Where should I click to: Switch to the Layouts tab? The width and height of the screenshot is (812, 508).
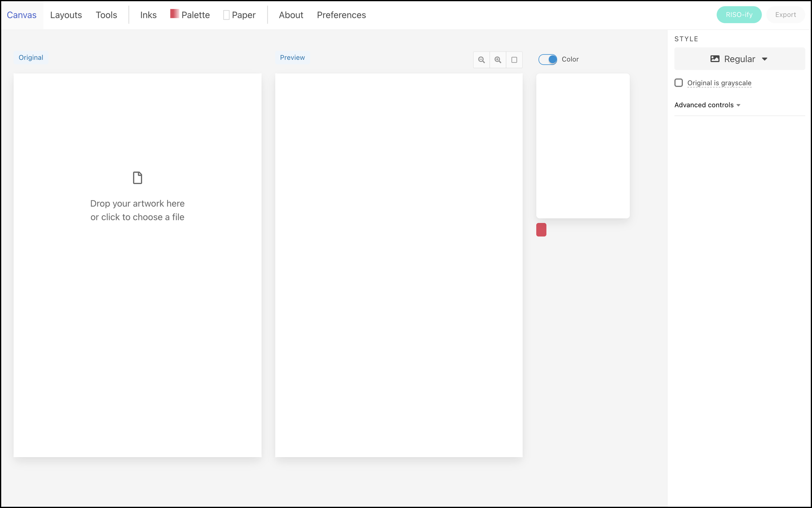[x=66, y=15]
